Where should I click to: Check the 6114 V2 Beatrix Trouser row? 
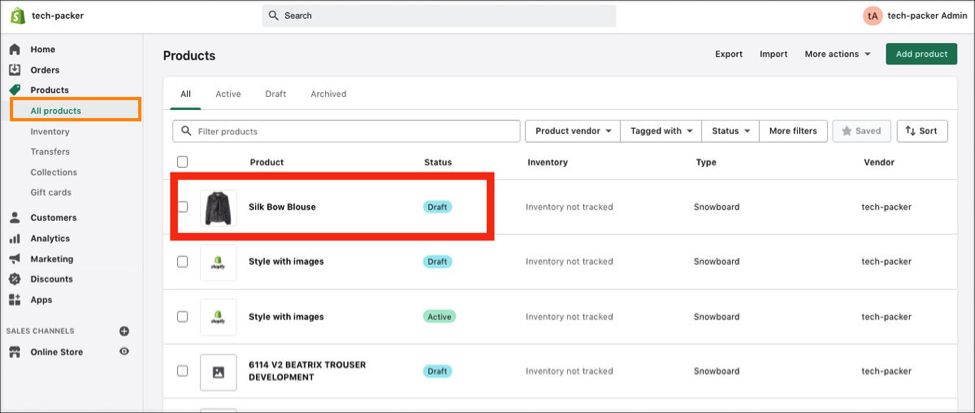(182, 371)
